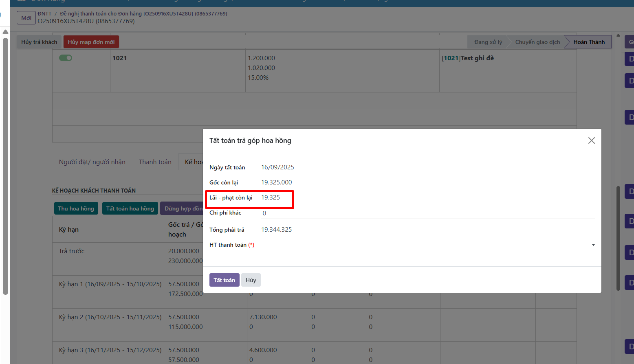
Task: Click the Hủy trả khách button
Action: 39,42
